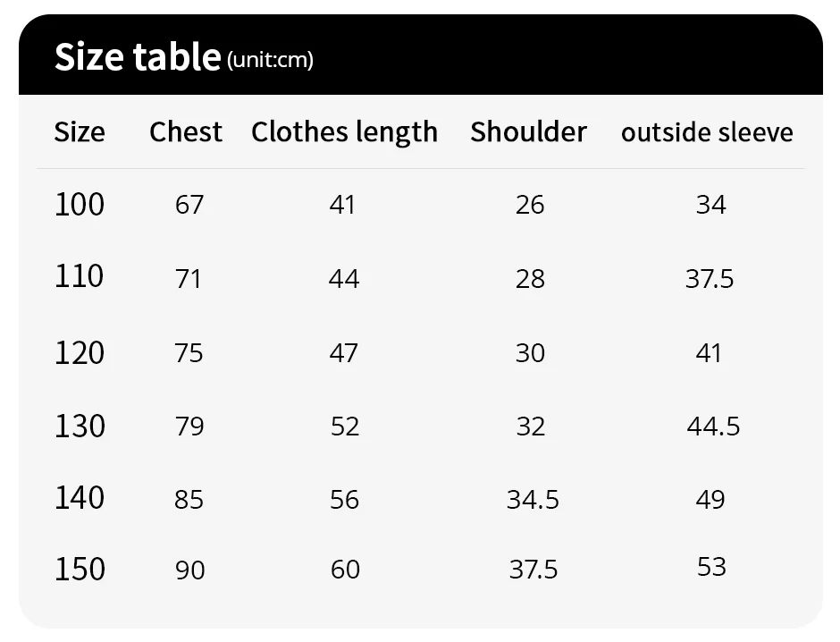Click size 100 row label
This screenshot has height=642, width=840.
point(80,205)
